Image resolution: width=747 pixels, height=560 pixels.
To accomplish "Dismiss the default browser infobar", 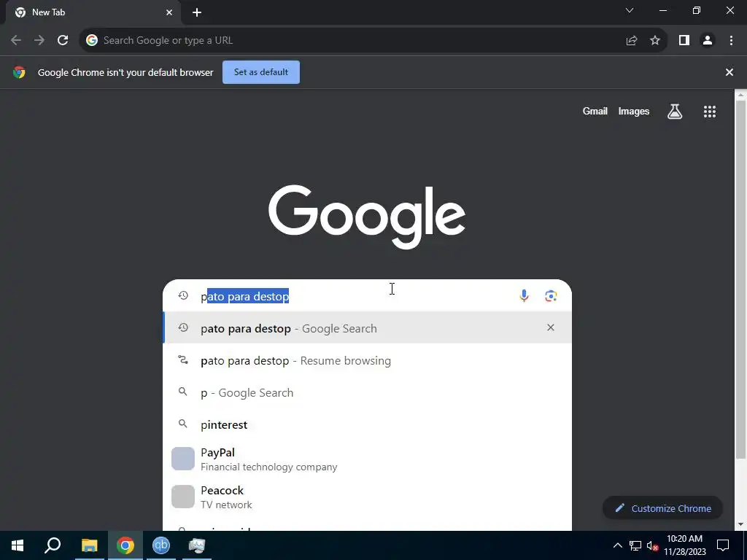I will coord(729,72).
